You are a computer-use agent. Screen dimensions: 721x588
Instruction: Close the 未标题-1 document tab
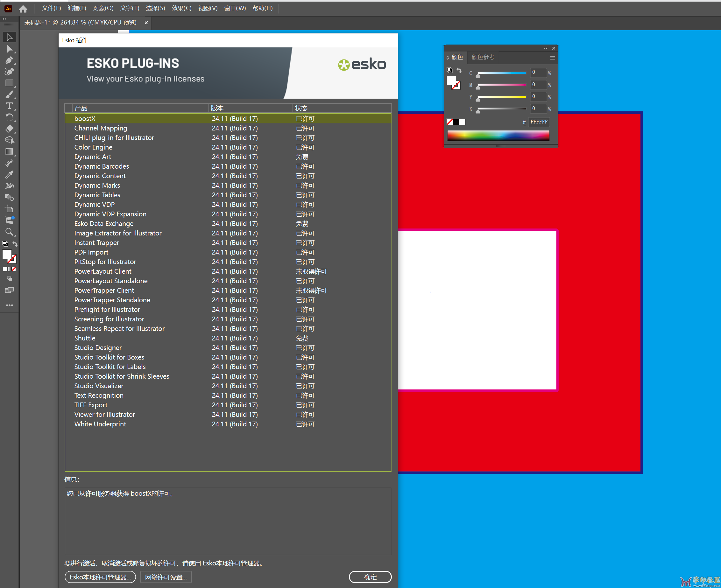point(146,23)
